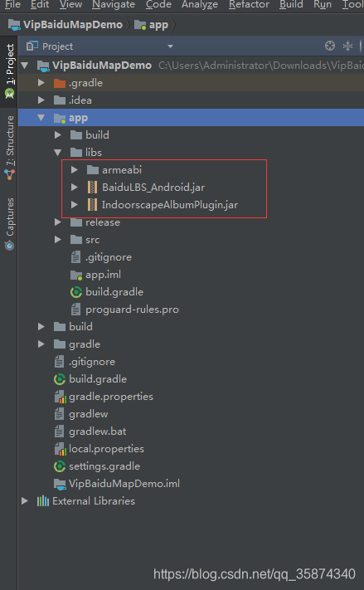Select the root .gitignore file icon
Viewport: 364px width, 590px height.
pos(59,362)
